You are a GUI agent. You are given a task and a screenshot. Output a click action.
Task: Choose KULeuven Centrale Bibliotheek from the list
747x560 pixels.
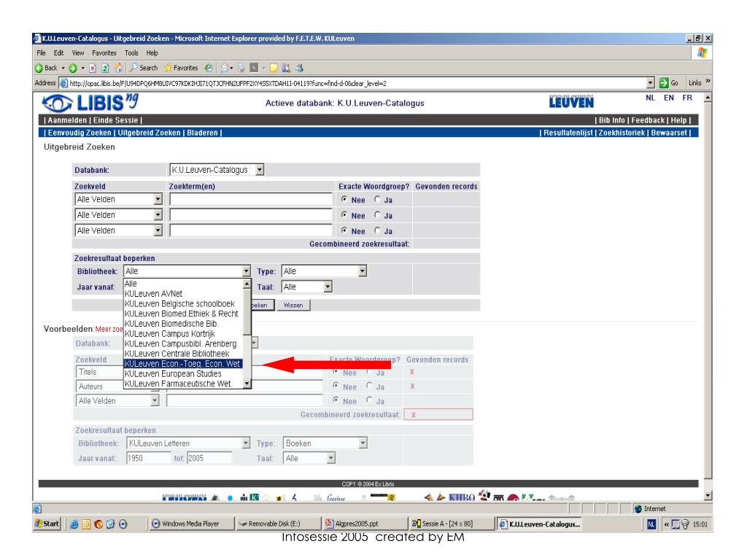coord(183,354)
